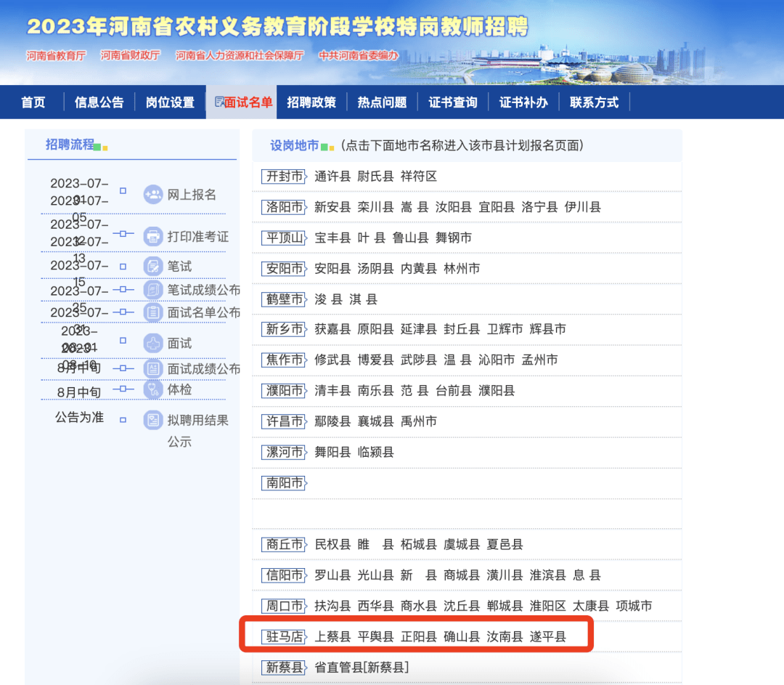Click the 设岗地市 section heading
784x685 pixels.
pos(295,145)
